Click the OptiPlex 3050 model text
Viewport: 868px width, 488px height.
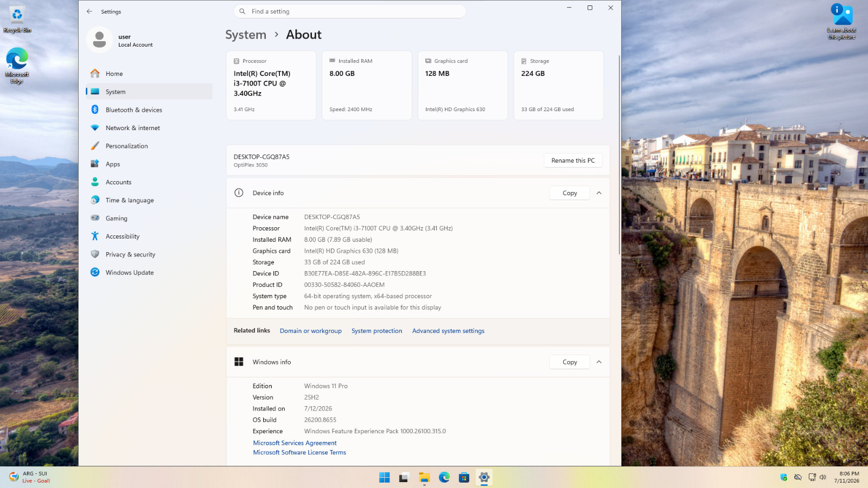[251, 165]
